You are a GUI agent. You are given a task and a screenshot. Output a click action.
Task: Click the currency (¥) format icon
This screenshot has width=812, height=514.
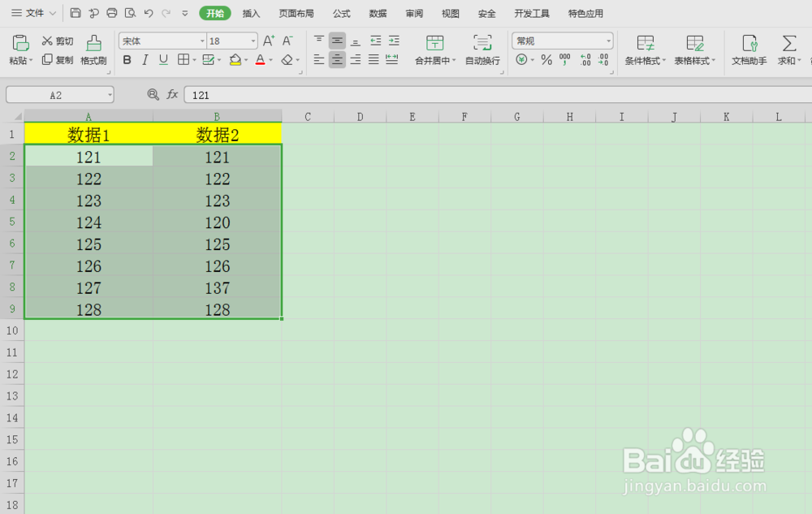(521, 59)
